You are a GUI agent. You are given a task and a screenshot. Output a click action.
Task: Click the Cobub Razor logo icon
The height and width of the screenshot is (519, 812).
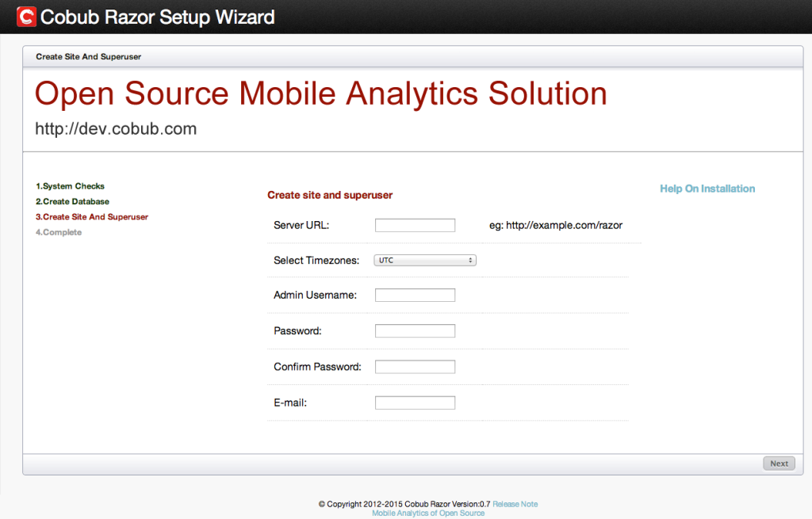[x=26, y=17]
